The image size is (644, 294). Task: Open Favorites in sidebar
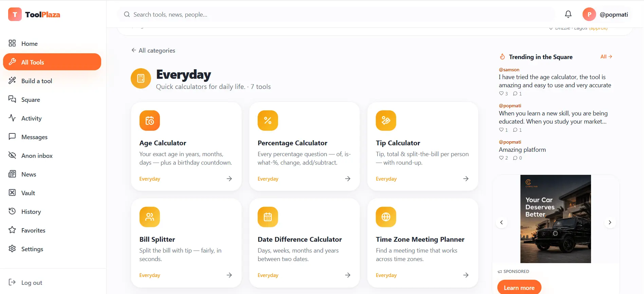[x=52, y=230]
